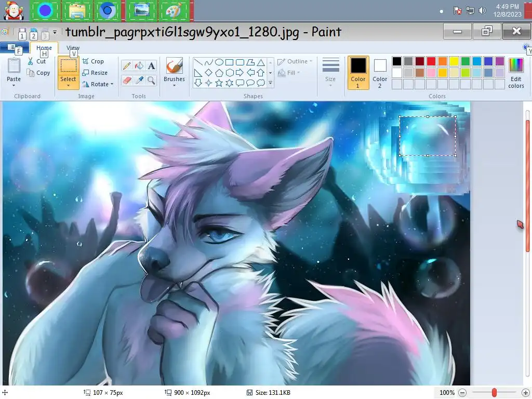Crop the image to selection
This screenshot has width=532, height=399.
click(x=93, y=61)
